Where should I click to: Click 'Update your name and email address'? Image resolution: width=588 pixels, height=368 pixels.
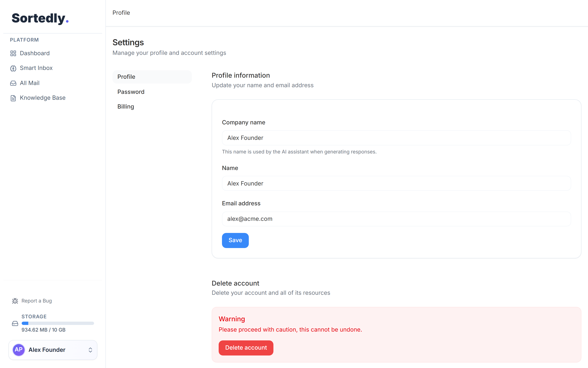tap(262, 85)
